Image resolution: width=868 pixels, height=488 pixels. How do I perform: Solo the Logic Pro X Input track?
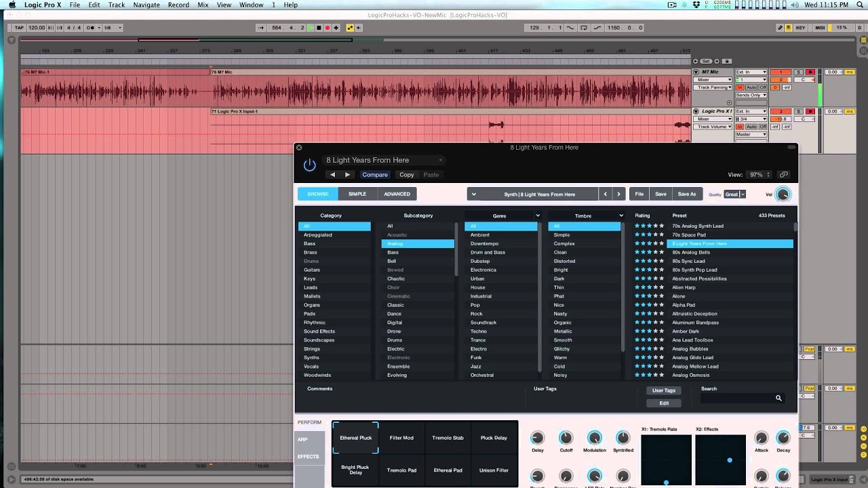[x=799, y=111]
